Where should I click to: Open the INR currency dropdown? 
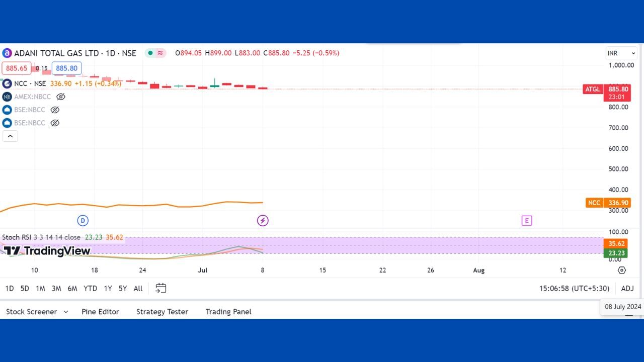621,53
